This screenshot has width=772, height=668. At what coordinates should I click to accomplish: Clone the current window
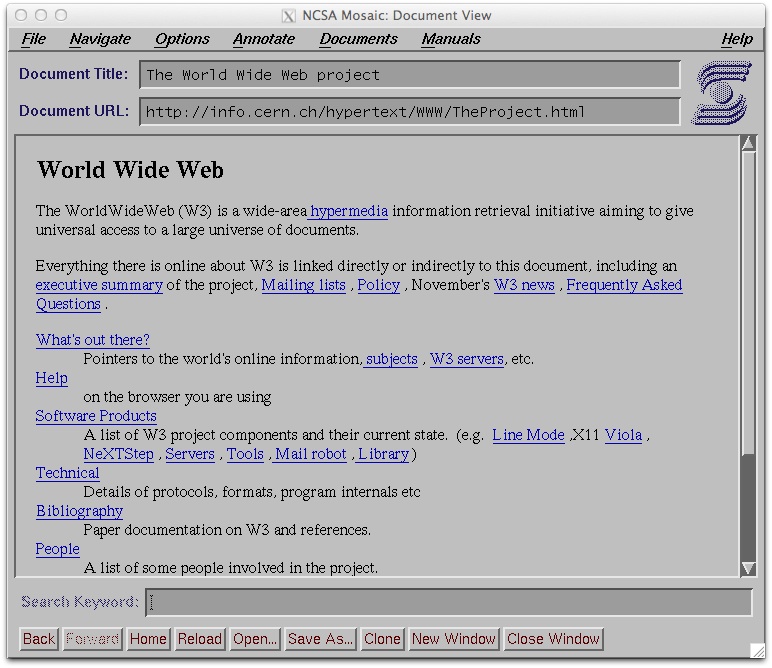coord(383,639)
